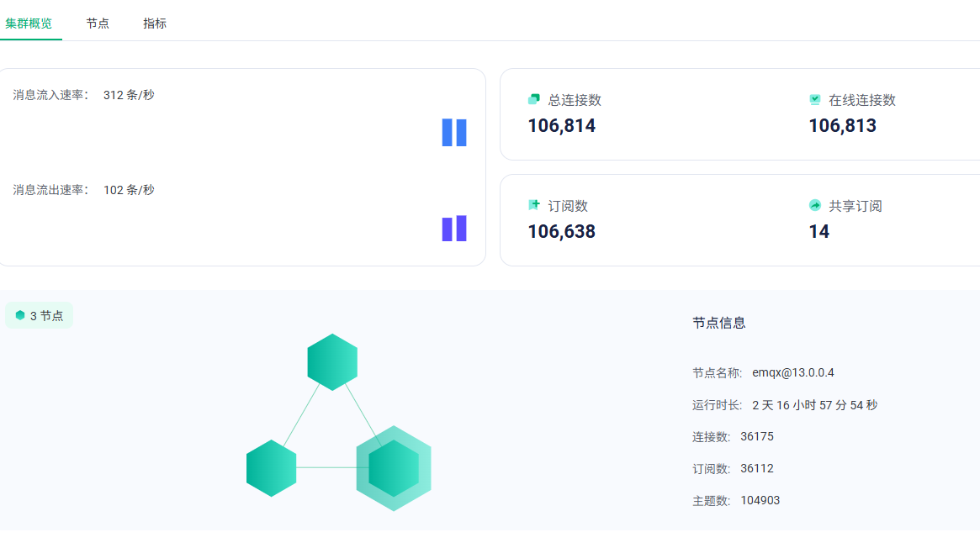The height and width of the screenshot is (548, 980).
Task: Click the 运行时长 label
Action: [x=717, y=405]
